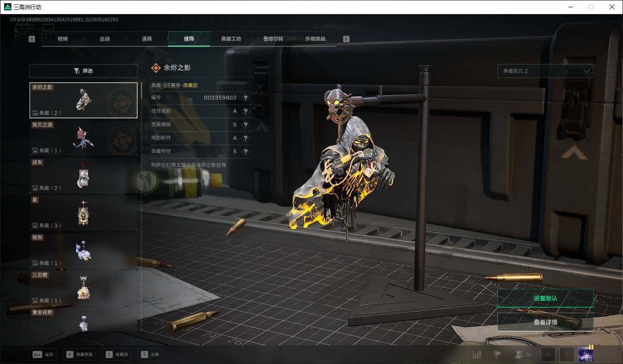The image size is (623, 364).
Task: Show help for 挂饰炫彩 rating
Action: [x=245, y=111]
